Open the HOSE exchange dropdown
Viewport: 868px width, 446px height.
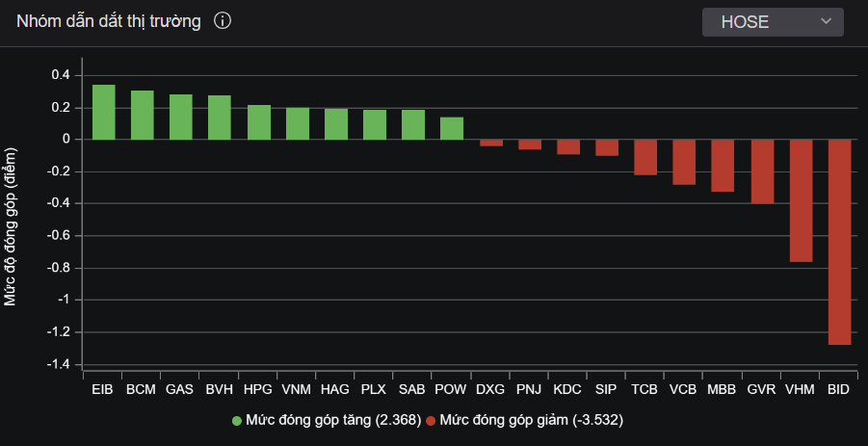pyautogui.click(x=772, y=22)
